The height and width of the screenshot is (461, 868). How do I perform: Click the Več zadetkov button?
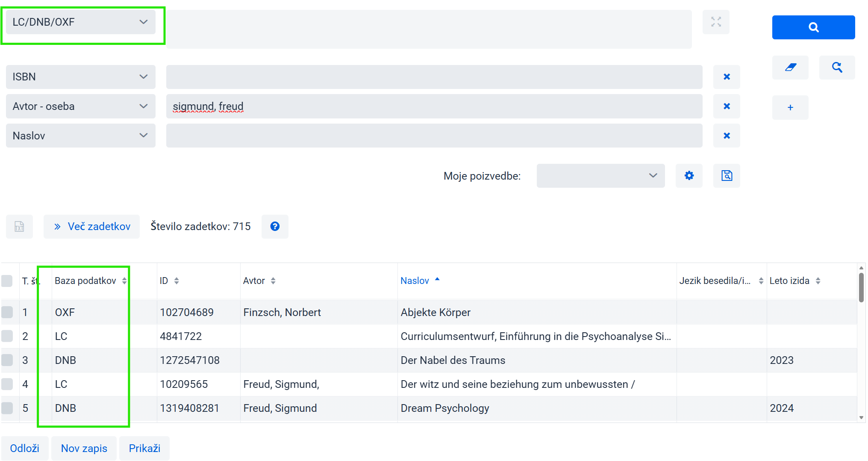92,226
